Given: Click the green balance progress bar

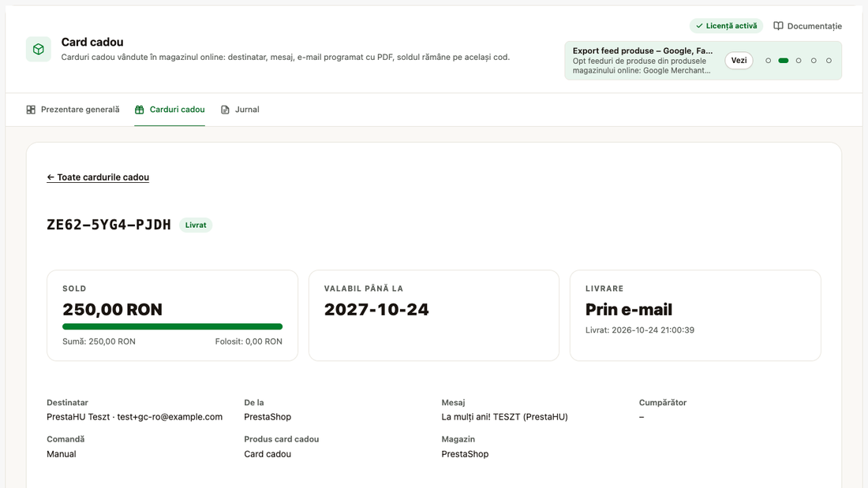Looking at the screenshot, I should point(172,326).
